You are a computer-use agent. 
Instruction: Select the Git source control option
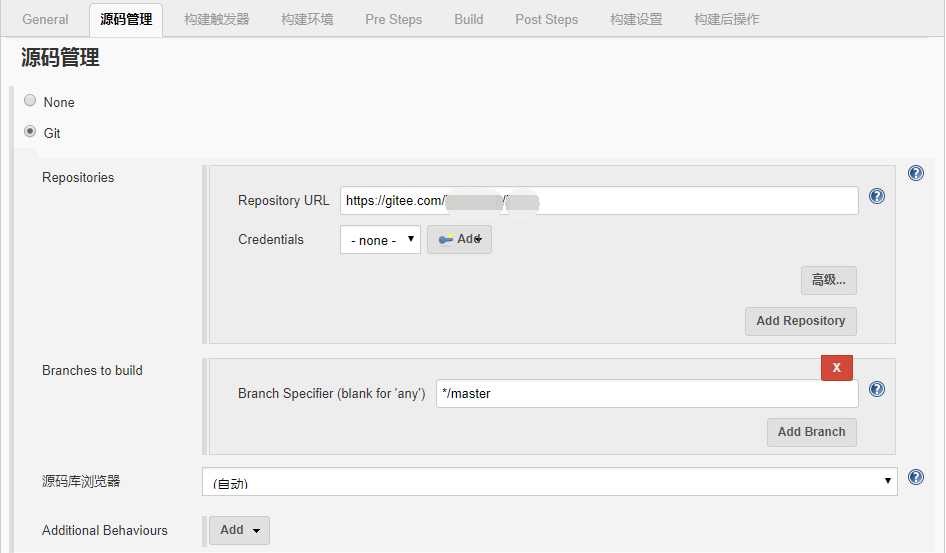[x=30, y=131]
